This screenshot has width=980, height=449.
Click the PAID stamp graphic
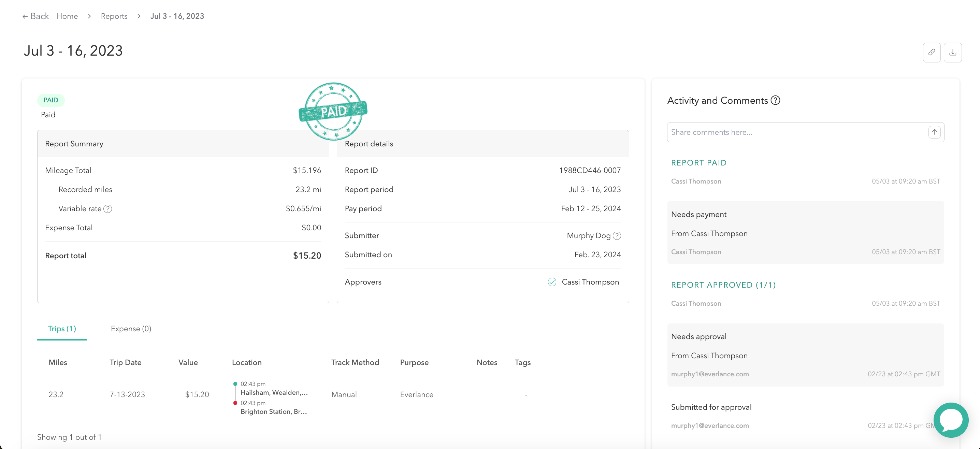click(x=333, y=111)
